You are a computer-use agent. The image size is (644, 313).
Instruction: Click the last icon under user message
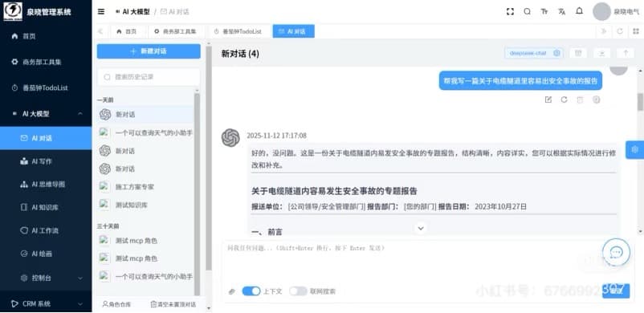(597, 100)
